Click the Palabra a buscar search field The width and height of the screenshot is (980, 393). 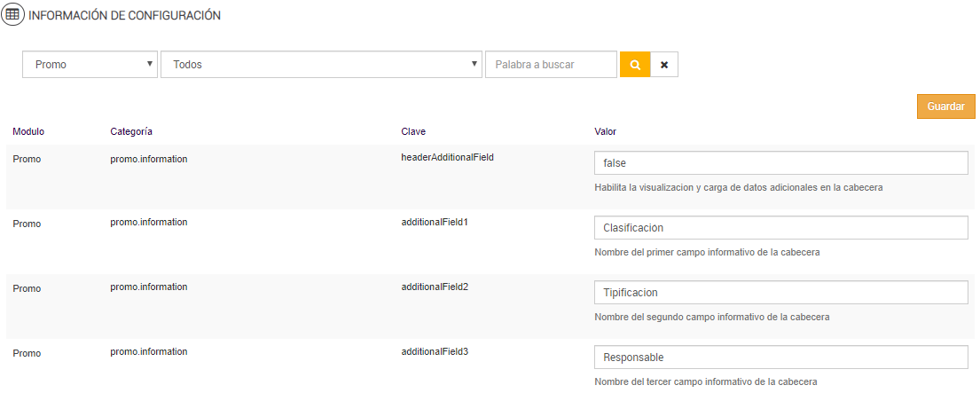(550, 65)
